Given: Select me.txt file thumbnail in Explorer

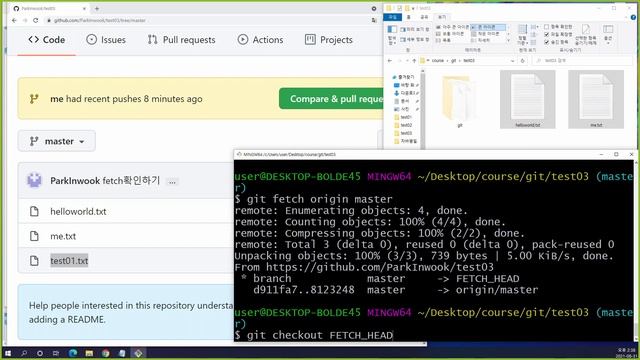Looking at the screenshot, I should [596, 100].
